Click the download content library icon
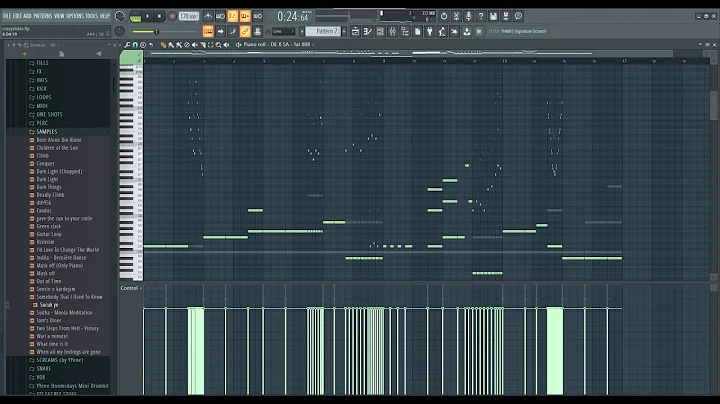 pyautogui.click(x=467, y=31)
